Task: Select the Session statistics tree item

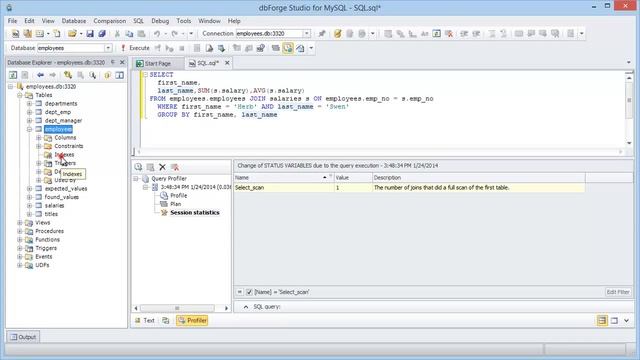Action: pyautogui.click(x=195, y=213)
